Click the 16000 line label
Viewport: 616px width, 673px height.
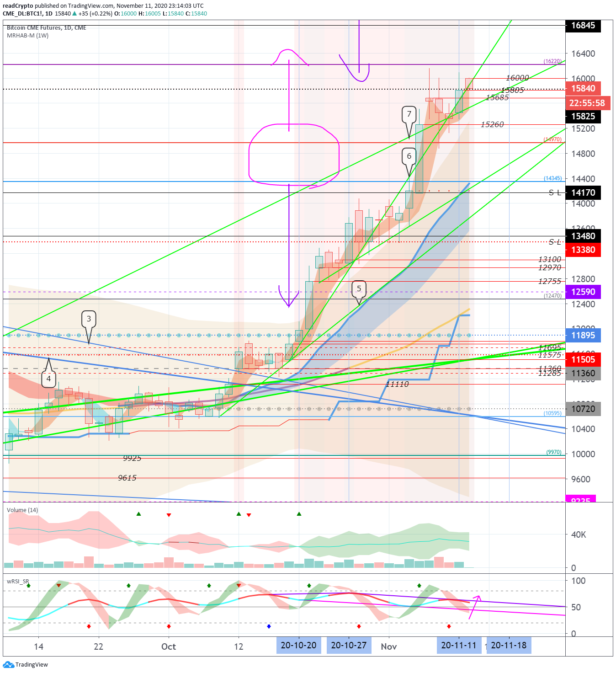(x=517, y=78)
